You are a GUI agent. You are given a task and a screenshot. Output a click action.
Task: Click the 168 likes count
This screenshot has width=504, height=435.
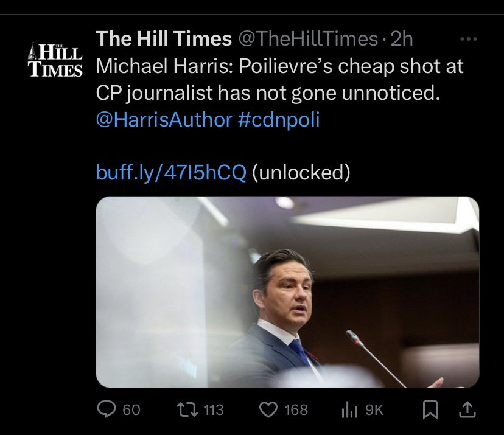(x=296, y=410)
